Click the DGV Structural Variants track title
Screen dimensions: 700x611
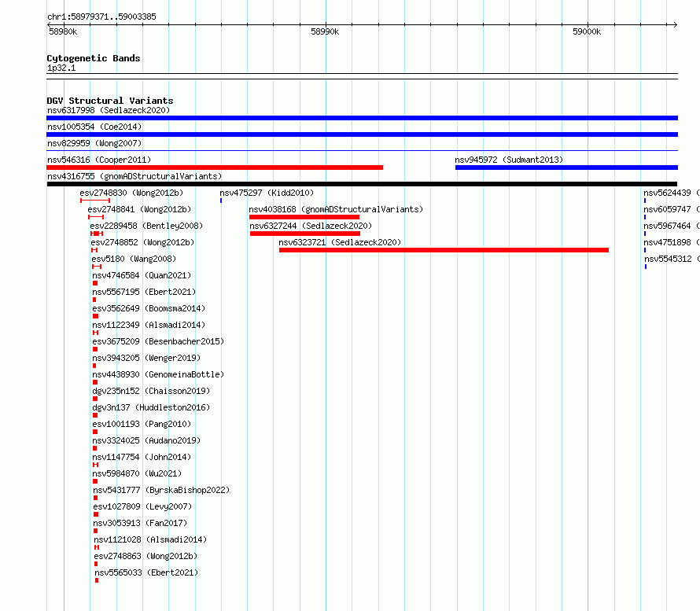(110, 101)
